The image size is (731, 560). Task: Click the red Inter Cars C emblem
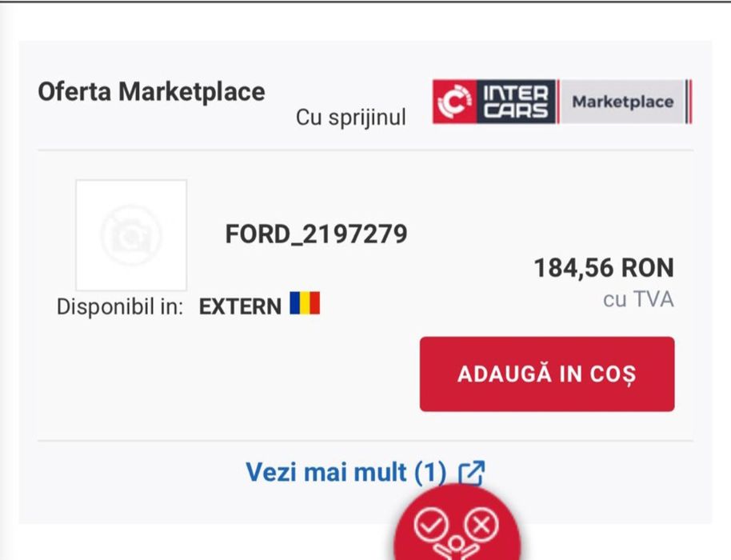click(455, 102)
